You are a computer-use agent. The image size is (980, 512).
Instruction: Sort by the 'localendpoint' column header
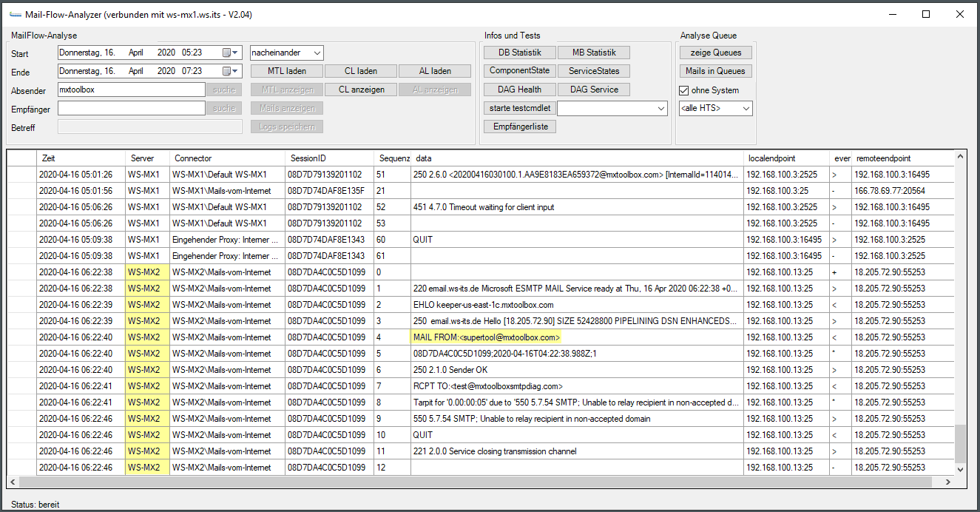pyautogui.click(x=786, y=158)
